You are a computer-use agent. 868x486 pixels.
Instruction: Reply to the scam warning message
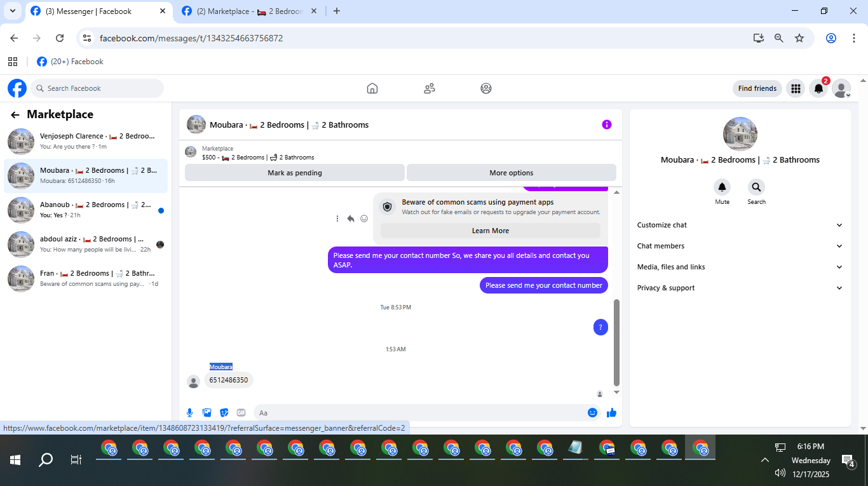[x=351, y=219]
